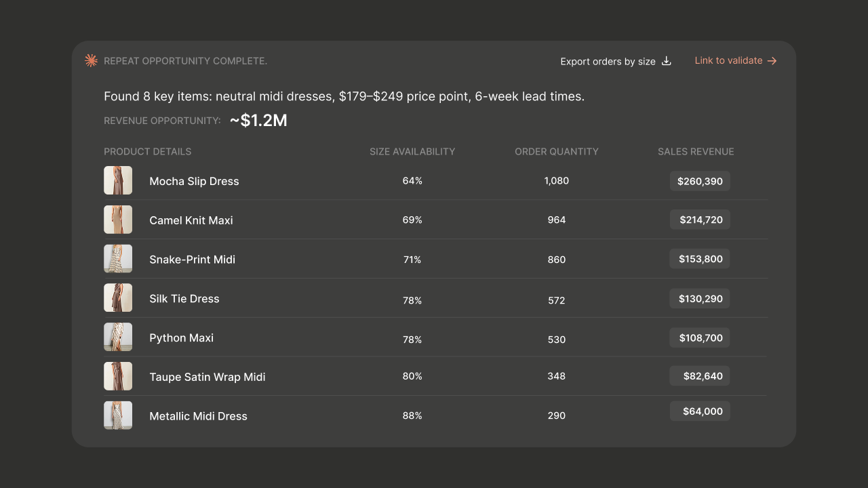Click the download icon beside Export orders
Screen dimensions: 868x488
click(667, 61)
